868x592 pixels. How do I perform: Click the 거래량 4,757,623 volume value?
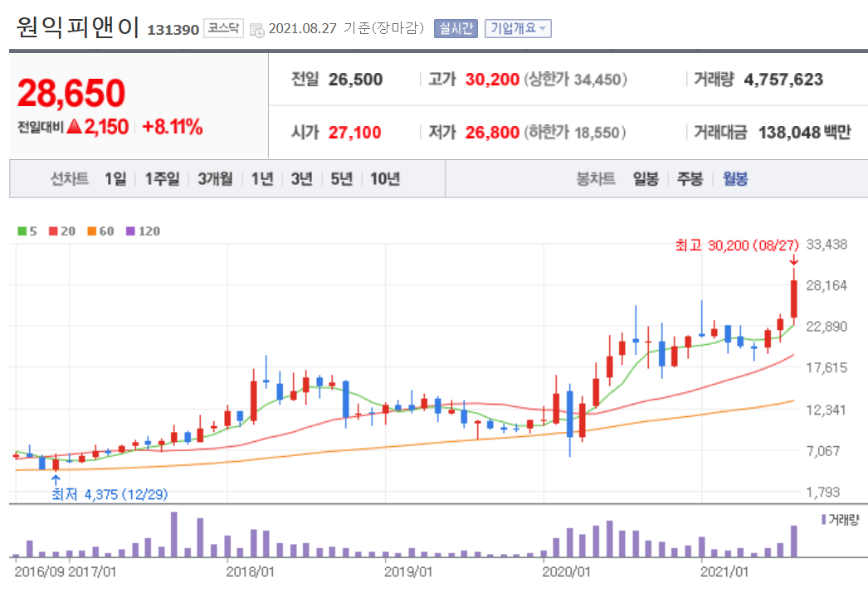point(783,80)
